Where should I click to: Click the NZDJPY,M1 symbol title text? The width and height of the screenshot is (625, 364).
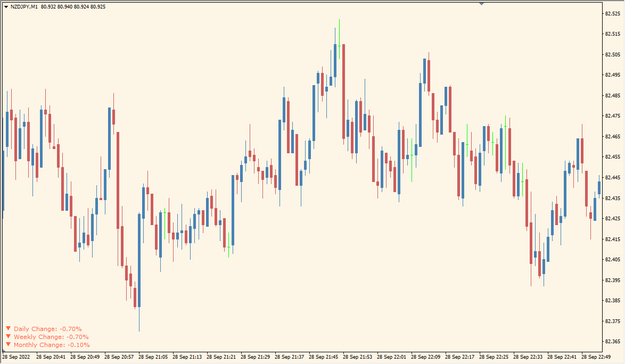(24, 7)
